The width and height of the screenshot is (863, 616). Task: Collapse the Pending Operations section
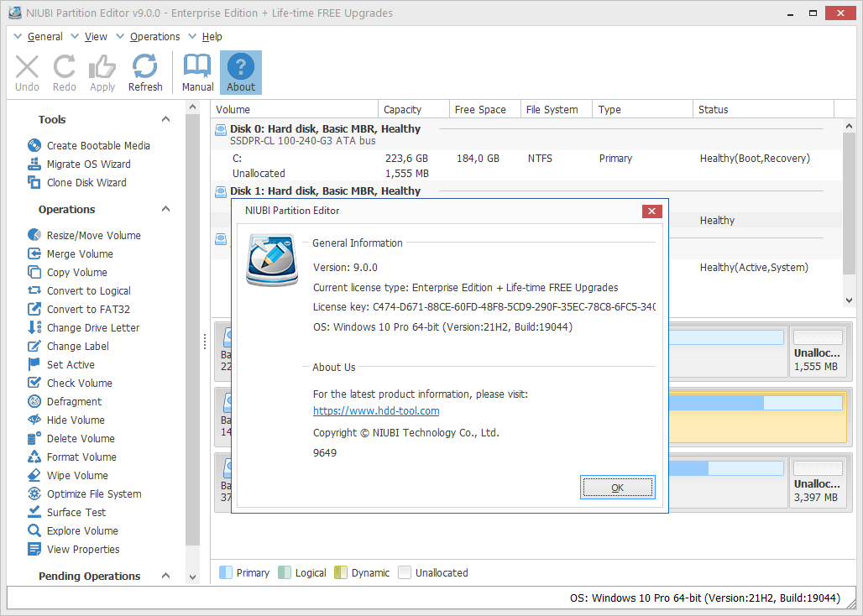pos(165,576)
